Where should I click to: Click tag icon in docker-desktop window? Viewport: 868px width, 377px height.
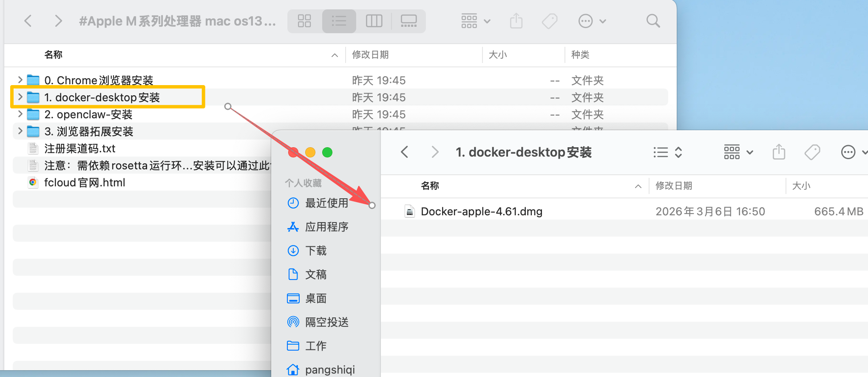(812, 152)
